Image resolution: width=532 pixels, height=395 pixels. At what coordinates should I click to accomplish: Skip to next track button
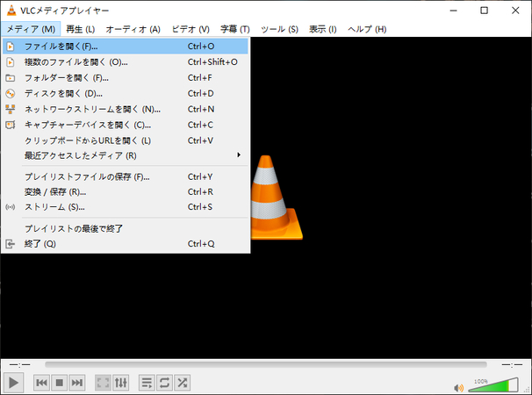(x=77, y=383)
